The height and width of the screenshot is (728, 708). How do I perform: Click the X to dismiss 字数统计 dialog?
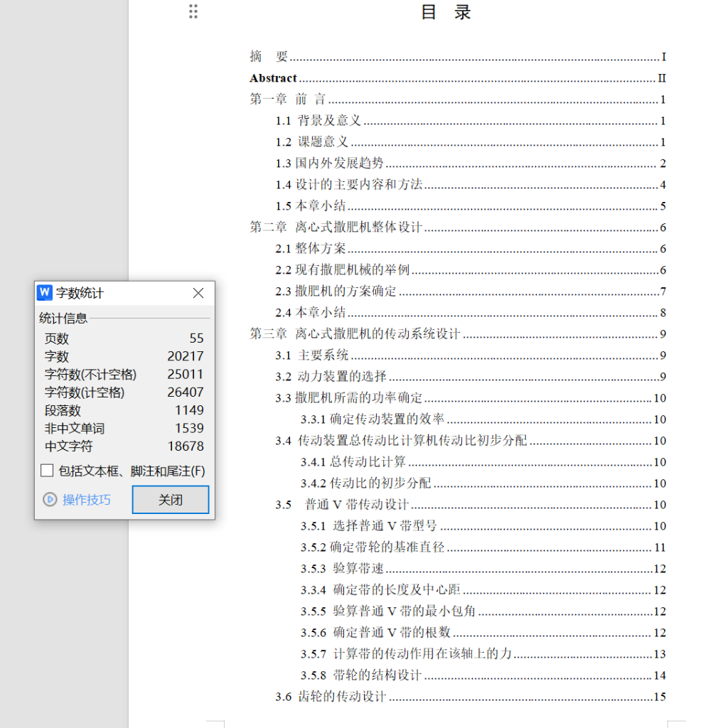tap(198, 293)
